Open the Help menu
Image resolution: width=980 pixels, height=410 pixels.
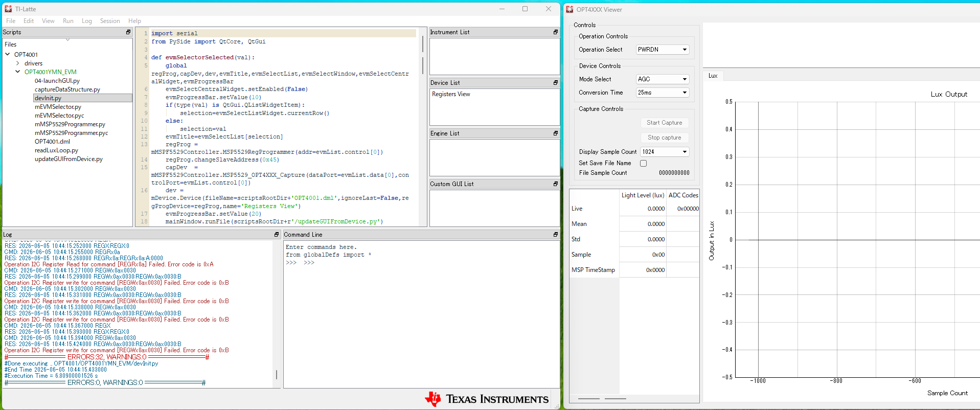134,21
